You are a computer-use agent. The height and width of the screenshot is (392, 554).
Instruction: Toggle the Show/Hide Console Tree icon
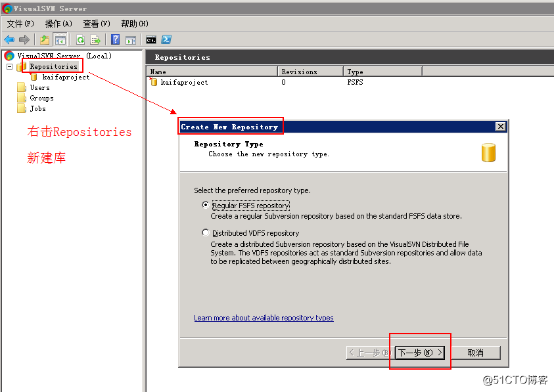click(x=60, y=40)
